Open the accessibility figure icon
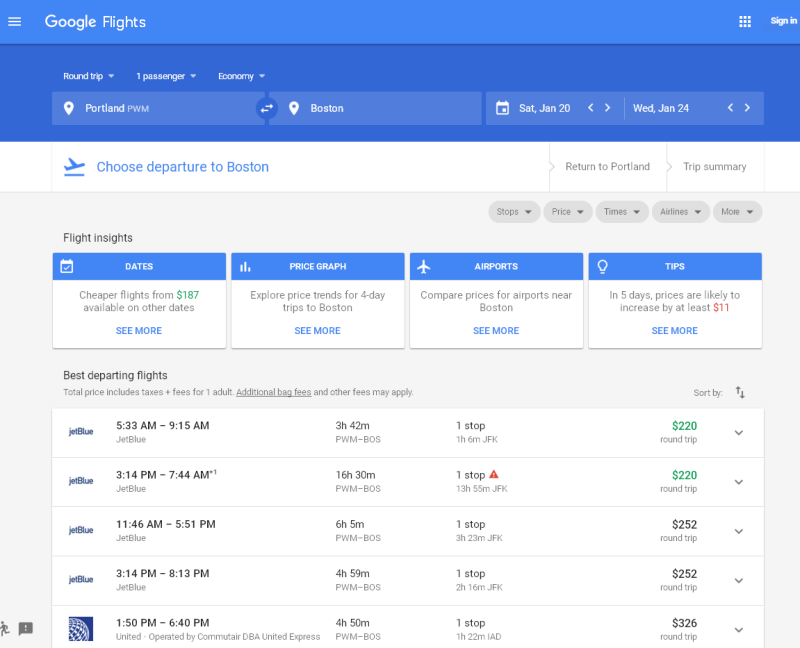The image size is (800, 648). point(5,629)
